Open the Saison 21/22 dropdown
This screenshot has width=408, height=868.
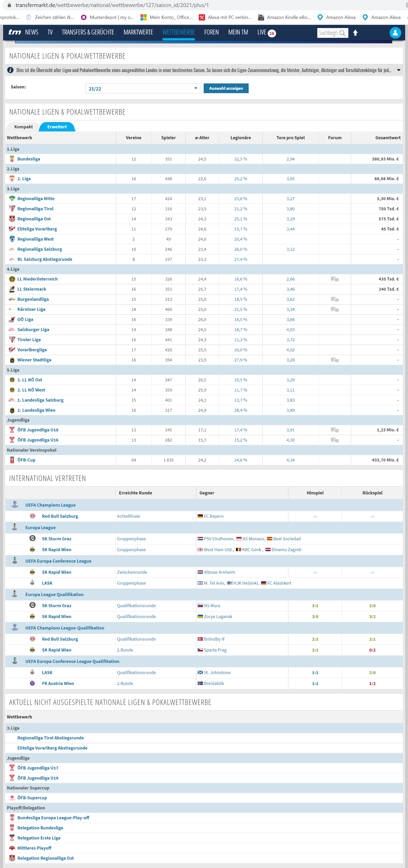click(143, 88)
